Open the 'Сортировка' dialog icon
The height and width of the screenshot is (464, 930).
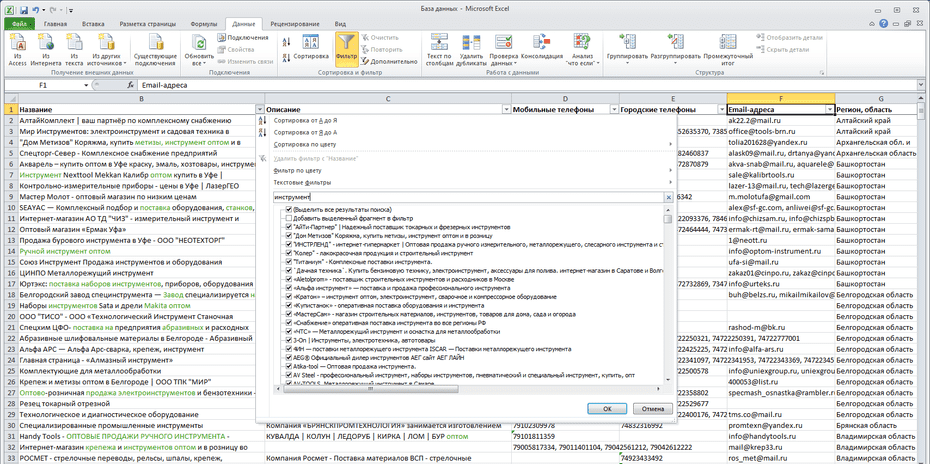tap(311, 42)
